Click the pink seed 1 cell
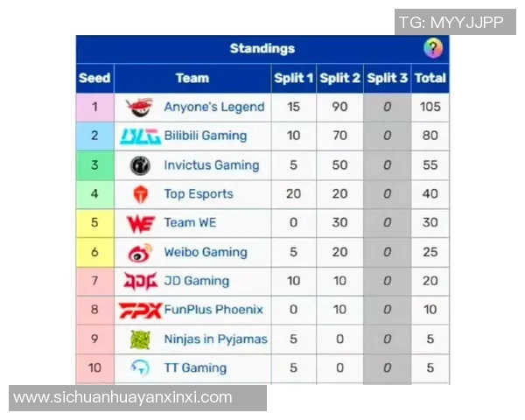 tap(95, 107)
